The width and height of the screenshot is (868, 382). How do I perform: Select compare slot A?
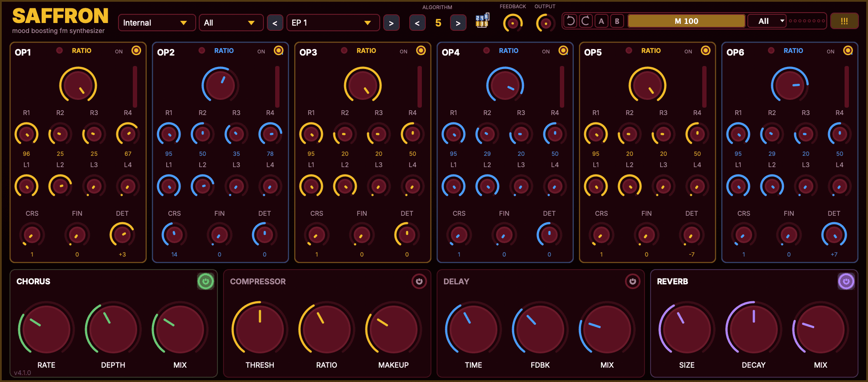(601, 21)
